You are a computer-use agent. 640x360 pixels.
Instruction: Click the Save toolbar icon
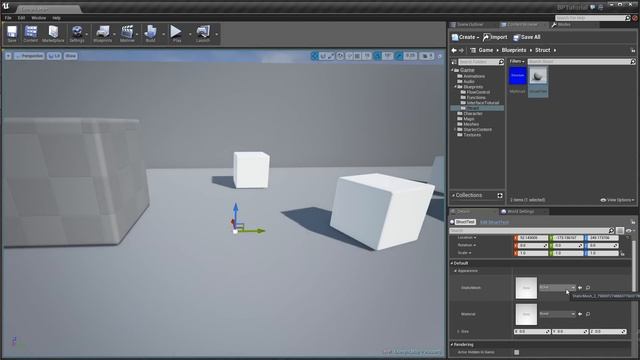tap(12, 33)
